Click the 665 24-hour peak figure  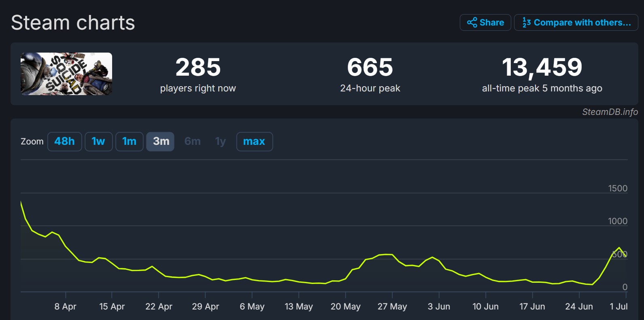point(370,67)
